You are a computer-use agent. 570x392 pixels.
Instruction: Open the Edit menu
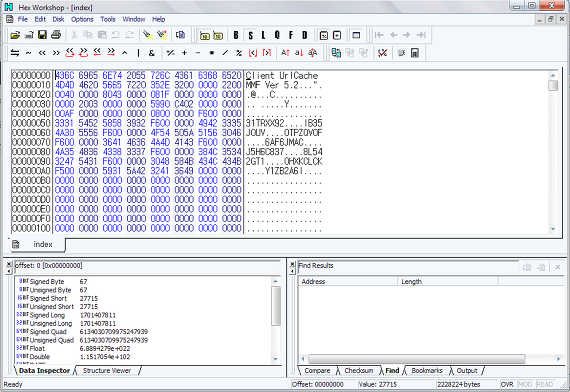pyautogui.click(x=40, y=19)
